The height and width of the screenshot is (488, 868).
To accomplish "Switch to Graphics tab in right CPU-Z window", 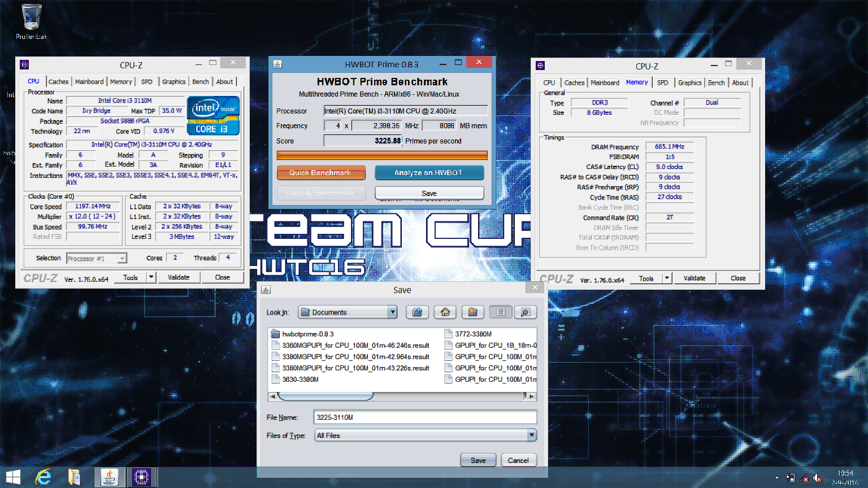I will (690, 82).
